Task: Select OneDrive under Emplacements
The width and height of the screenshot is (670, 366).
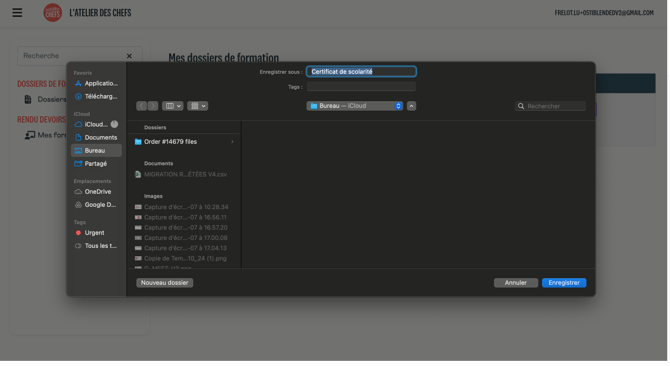Action: click(x=97, y=192)
